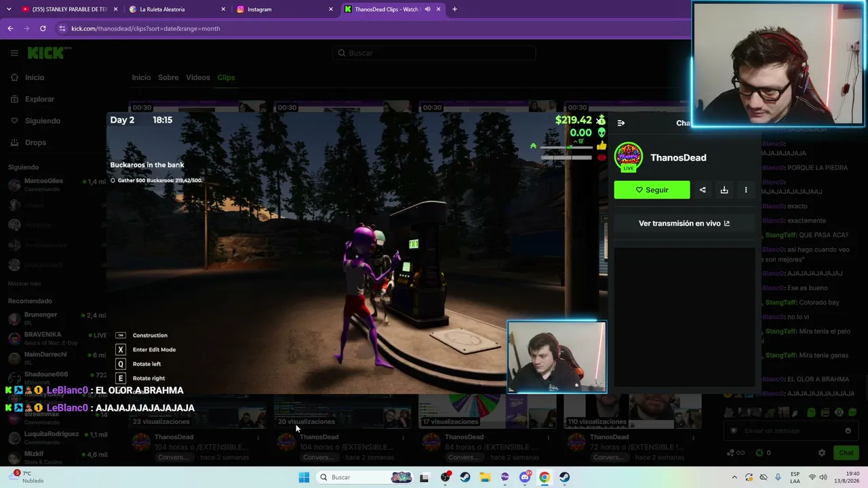Image resolution: width=868 pixels, height=488 pixels.
Task: Switch to the Videos channel tab
Action: (x=198, y=77)
